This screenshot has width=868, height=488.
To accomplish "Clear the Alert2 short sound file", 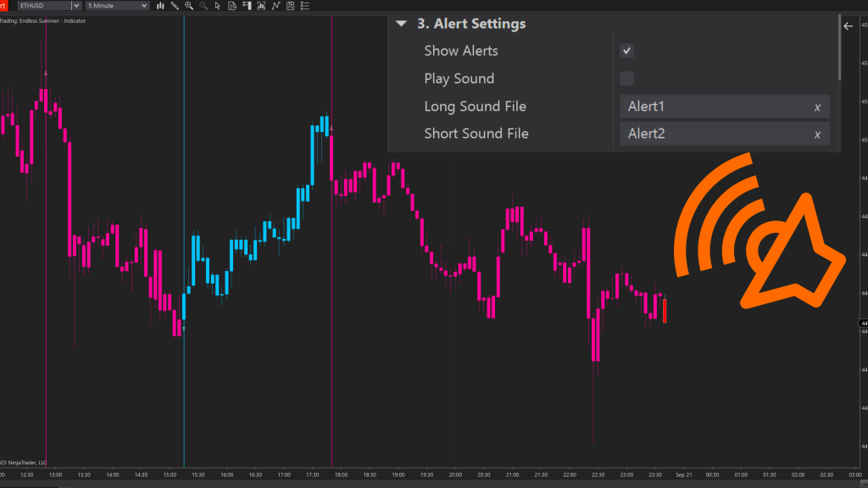I will 817,134.
